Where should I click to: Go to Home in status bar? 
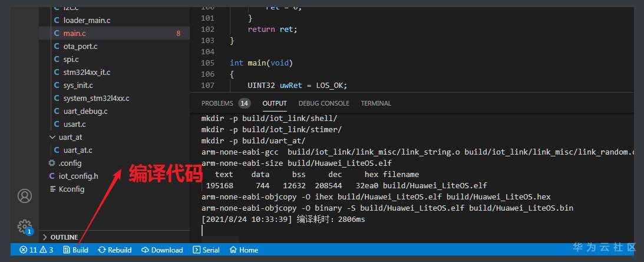[x=243, y=250]
